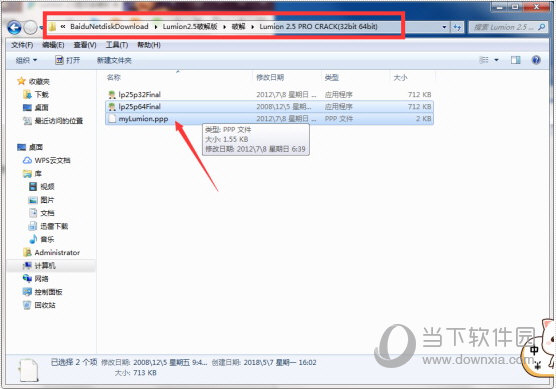Click the 音乐 note icon
Viewport: 556px width, 389px height.
pos(33,239)
